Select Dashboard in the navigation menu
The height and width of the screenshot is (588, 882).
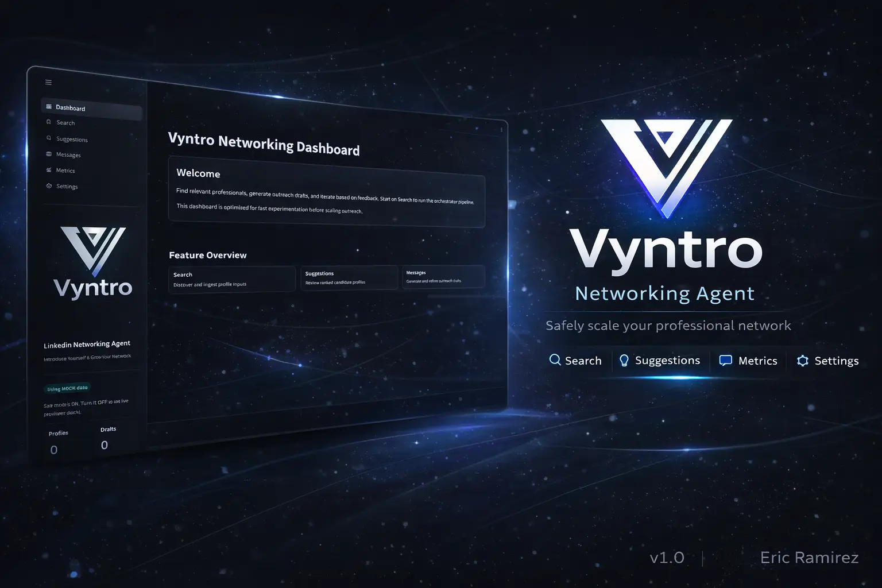(x=70, y=108)
